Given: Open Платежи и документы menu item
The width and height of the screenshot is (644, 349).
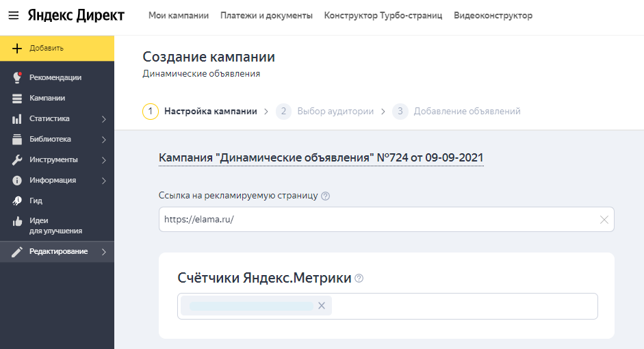Looking at the screenshot, I should tap(266, 16).
